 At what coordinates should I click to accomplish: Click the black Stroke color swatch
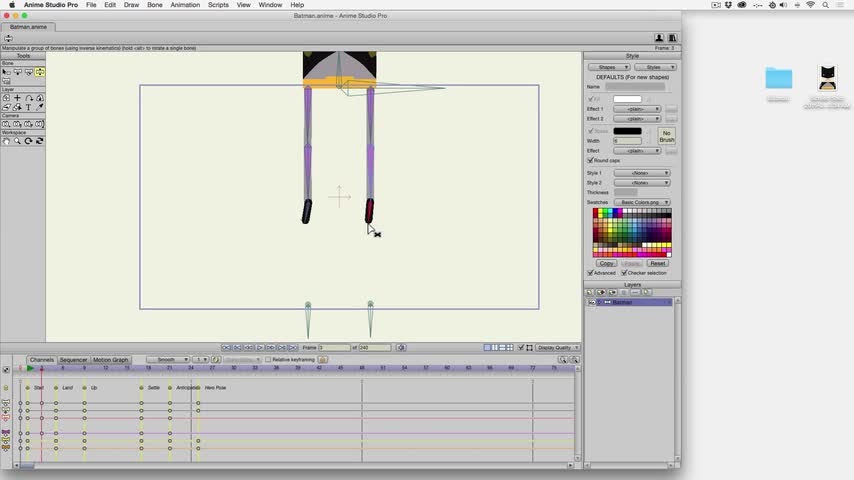(x=627, y=131)
